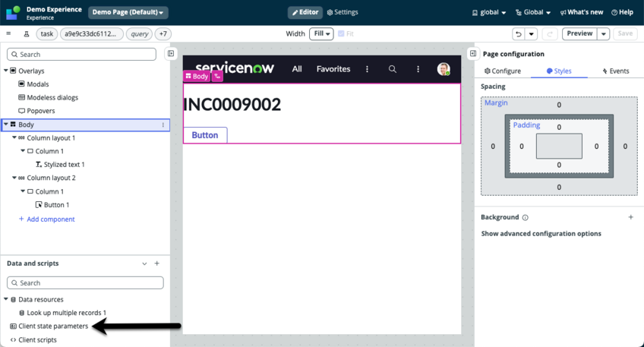This screenshot has height=347, width=644.
Task: Click the Add component link
Action: (x=47, y=219)
